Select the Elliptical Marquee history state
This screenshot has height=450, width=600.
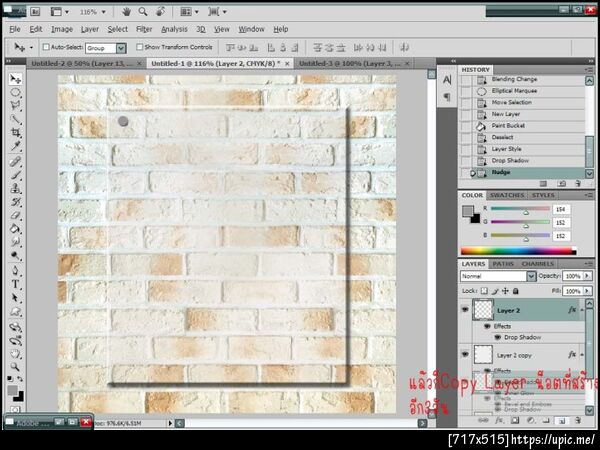(x=522, y=91)
